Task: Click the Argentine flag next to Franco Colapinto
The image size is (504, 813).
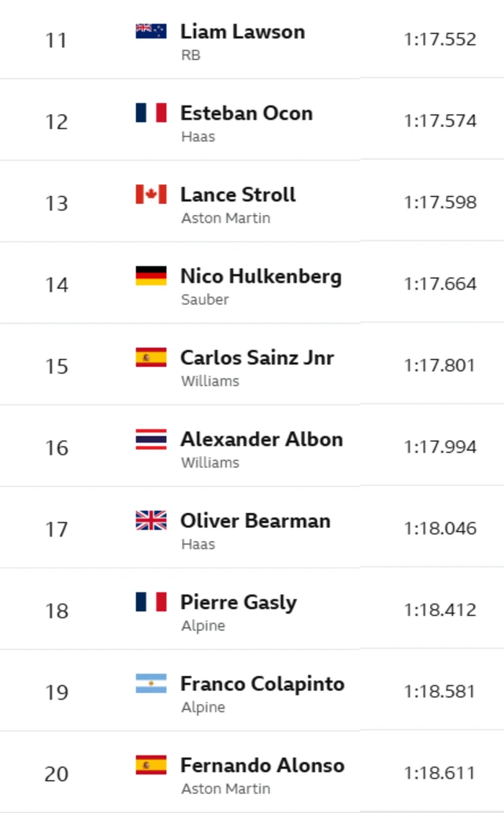Action: 150,683
